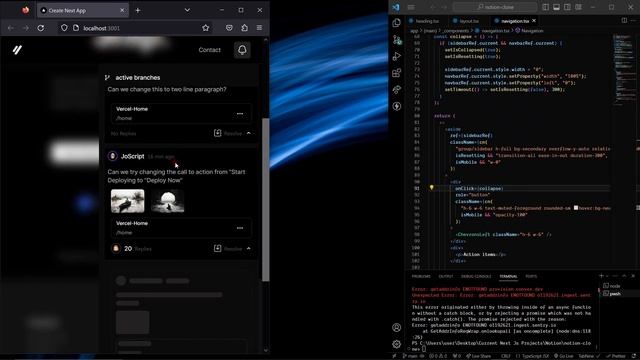Viewport: 640px width, 360px height.
Task: Collapse the 20 Replies thread chevron
Action: pos(249,249)
